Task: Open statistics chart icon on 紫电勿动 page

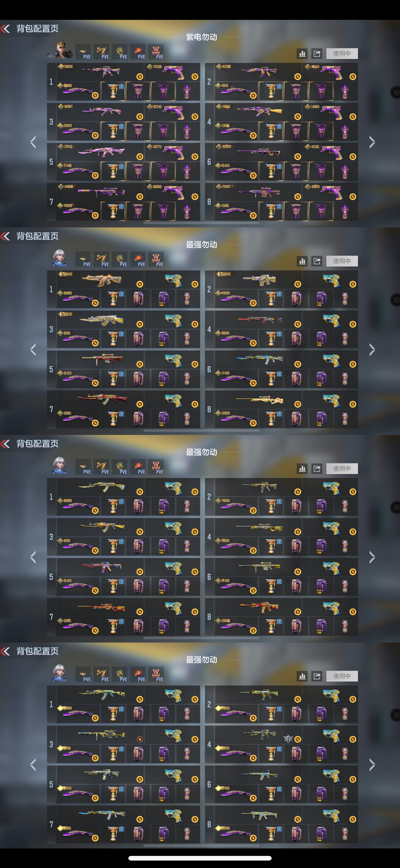Action: 302,54
